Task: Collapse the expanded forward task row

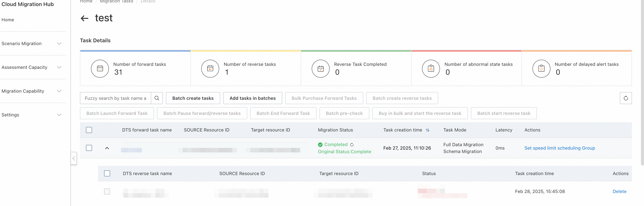Action: coord(107,148)
